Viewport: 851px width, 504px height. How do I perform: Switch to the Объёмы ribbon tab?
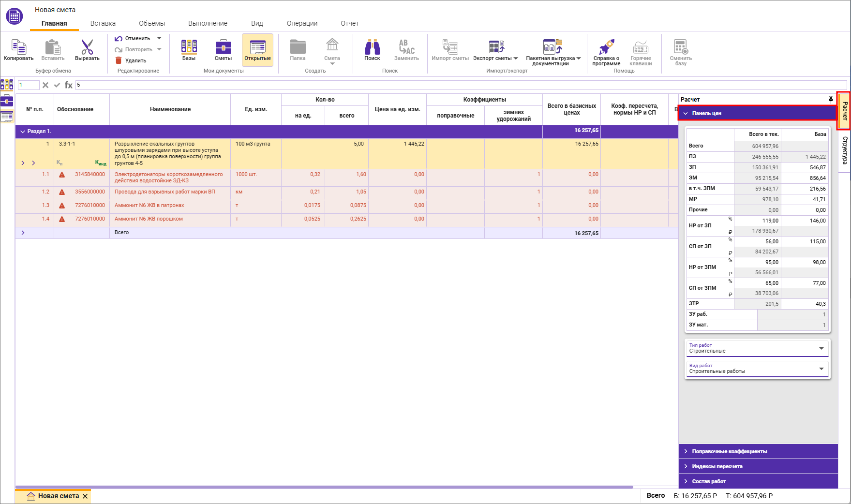click(x=152, y=23)
